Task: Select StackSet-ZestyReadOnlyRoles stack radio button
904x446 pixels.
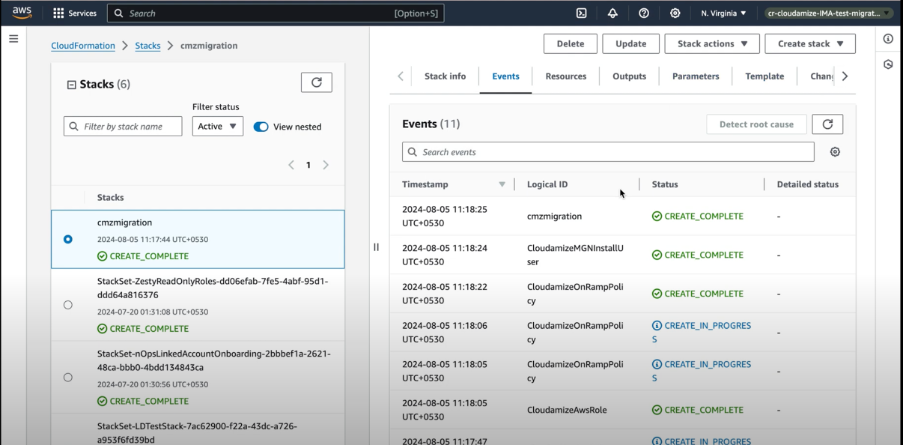Action: click(68, 304)
